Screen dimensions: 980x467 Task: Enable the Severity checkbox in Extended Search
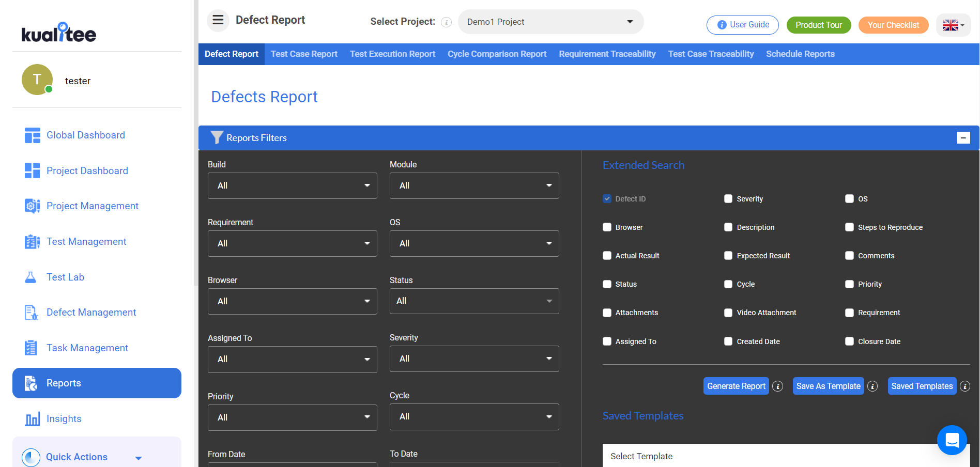728,199
